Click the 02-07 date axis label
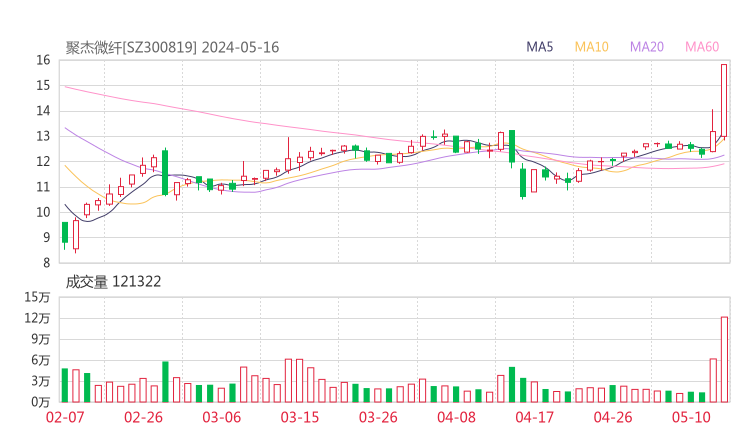740x440 pixels. coord(65,417)
